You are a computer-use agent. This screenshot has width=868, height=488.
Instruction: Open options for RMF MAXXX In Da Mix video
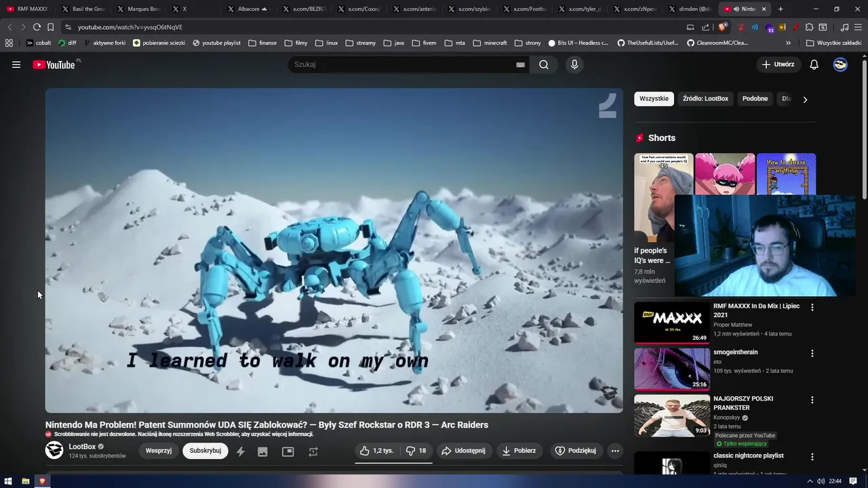coord(812,307)
